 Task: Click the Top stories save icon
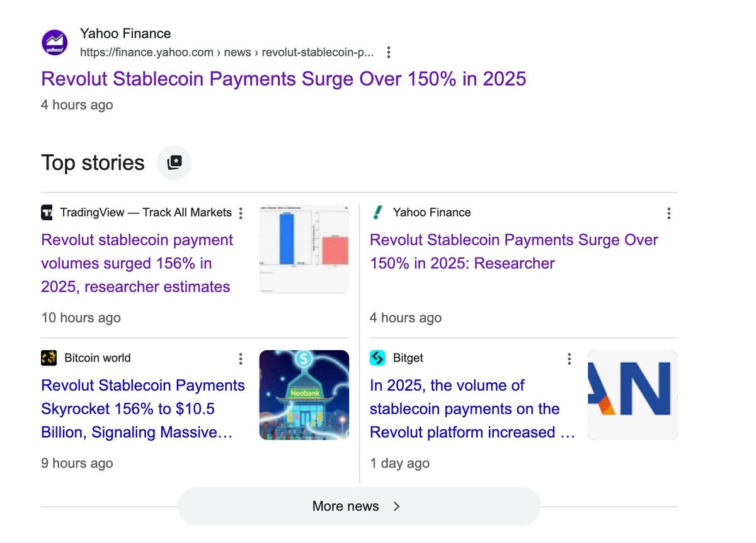coord(175,163)
